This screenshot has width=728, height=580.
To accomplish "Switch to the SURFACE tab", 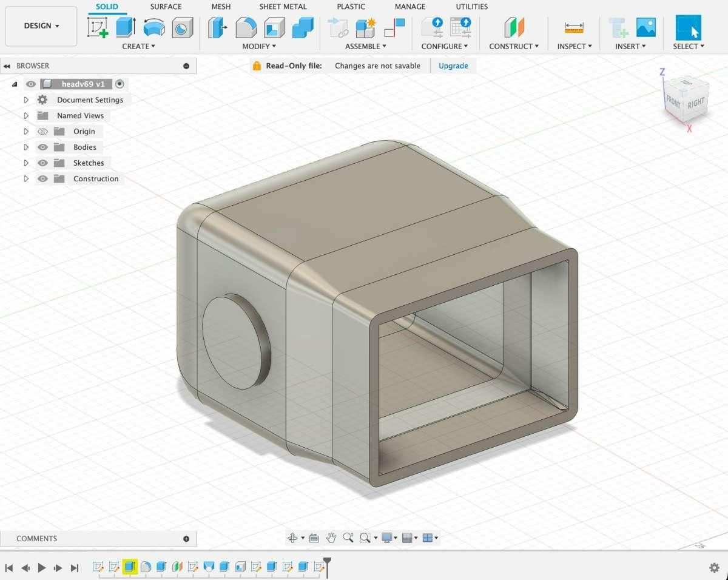I will click(166, 7).
